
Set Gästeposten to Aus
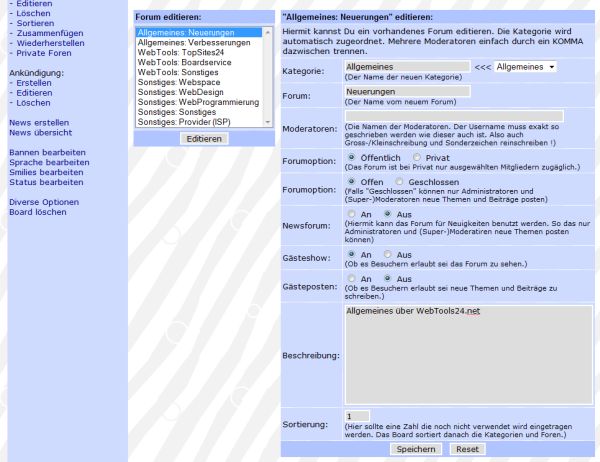(388, 278)
